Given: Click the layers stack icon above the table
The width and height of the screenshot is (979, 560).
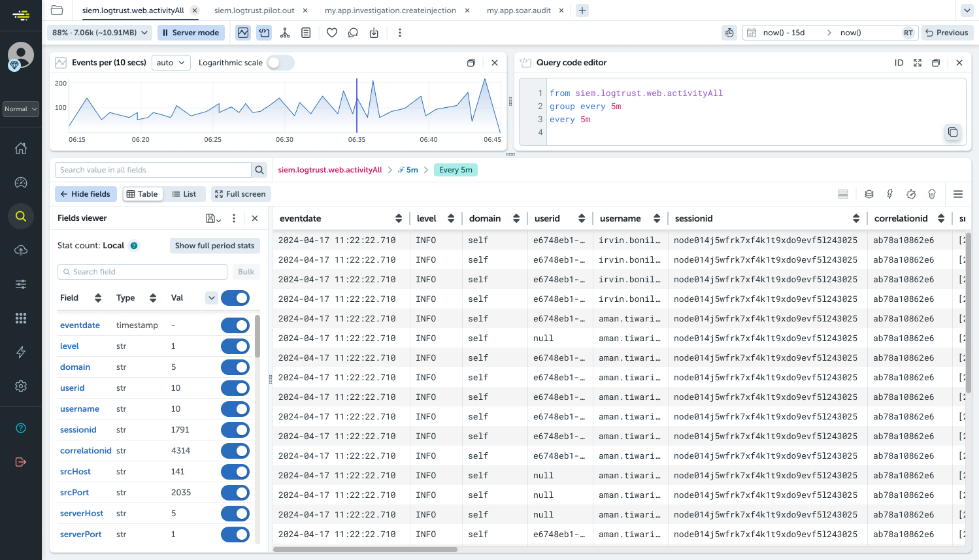Looking at the screenshot, I should tap(869, 194).
